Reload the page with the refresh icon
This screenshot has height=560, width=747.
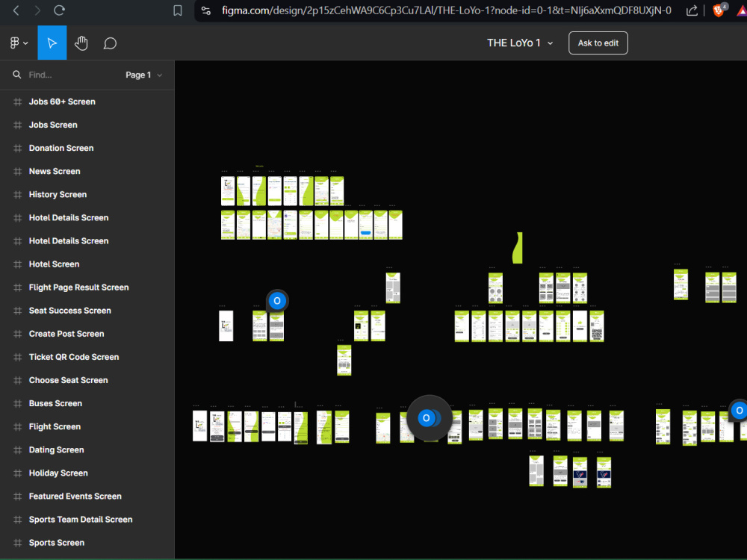click(x=59, y=10)
